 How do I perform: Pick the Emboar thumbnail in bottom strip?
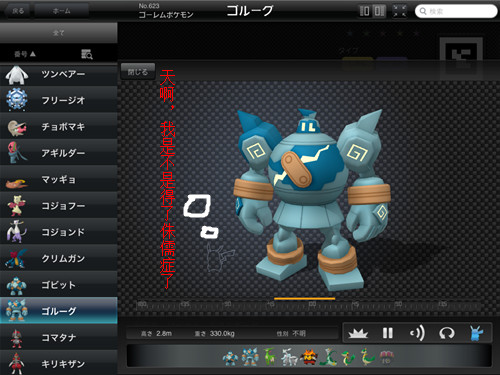point(308,357)
